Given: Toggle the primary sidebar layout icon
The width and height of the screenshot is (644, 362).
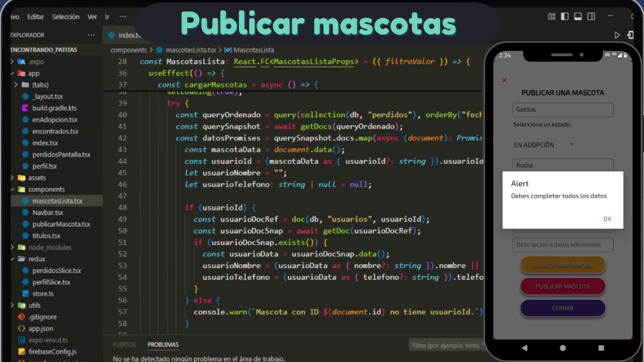Looking at the screenshot, I should coord(565,16).
